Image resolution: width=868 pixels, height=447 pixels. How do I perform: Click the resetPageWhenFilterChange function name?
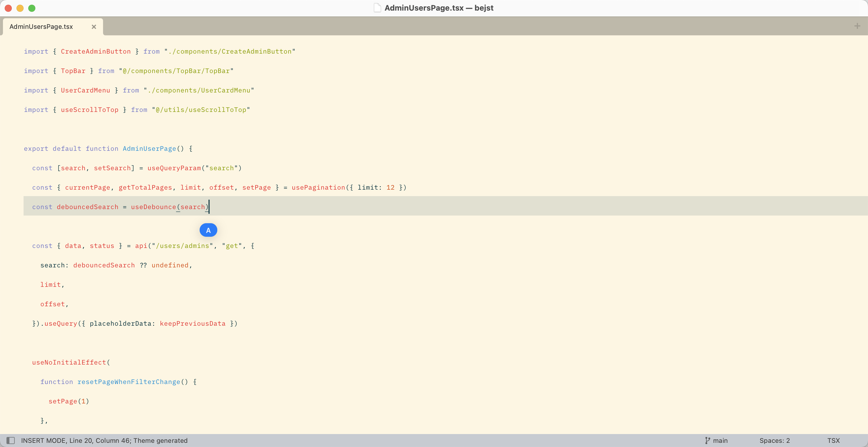(x=129, y=382)
